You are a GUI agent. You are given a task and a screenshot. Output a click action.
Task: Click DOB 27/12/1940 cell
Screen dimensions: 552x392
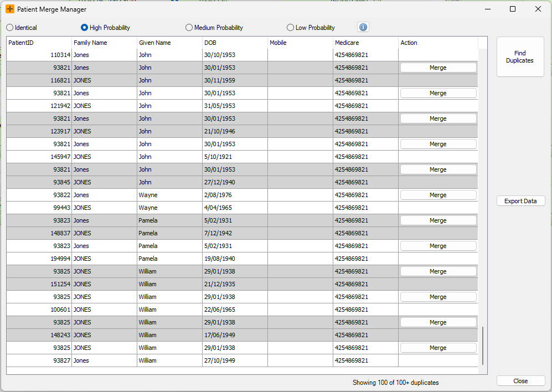(x=235, y=182)
